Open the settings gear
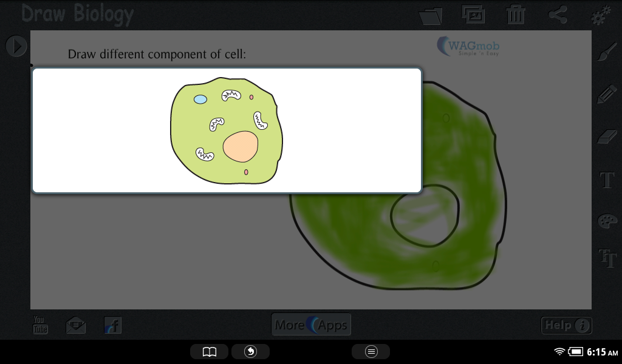Screen dimensions: 622x364 click(598, 15)
